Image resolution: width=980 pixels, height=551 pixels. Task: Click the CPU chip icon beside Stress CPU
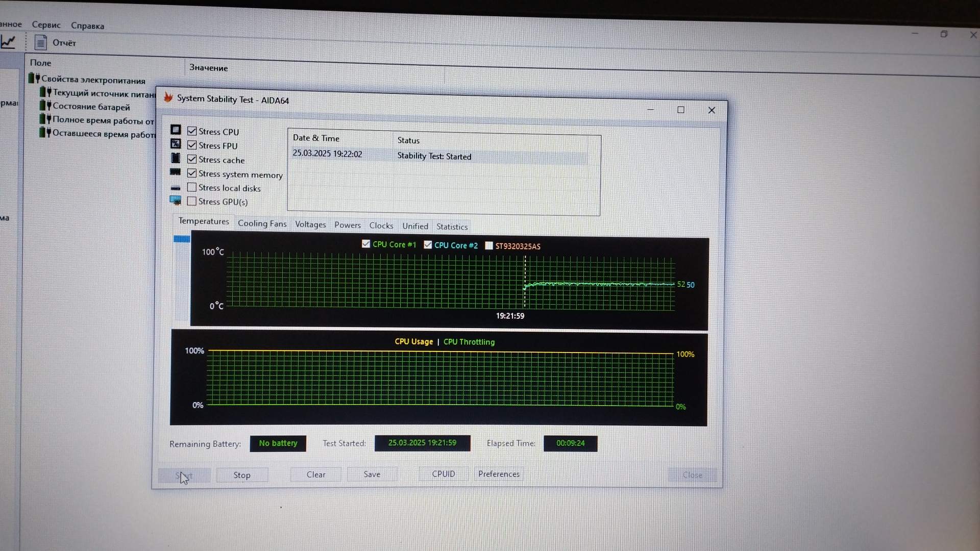[x=176, y=130]
